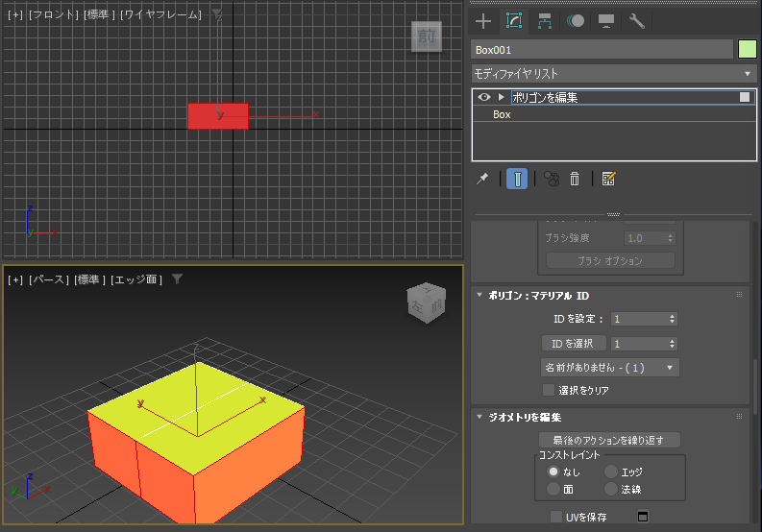
Task: Click the ブラシ強度 spinner arrows
Action: point(670,238)
